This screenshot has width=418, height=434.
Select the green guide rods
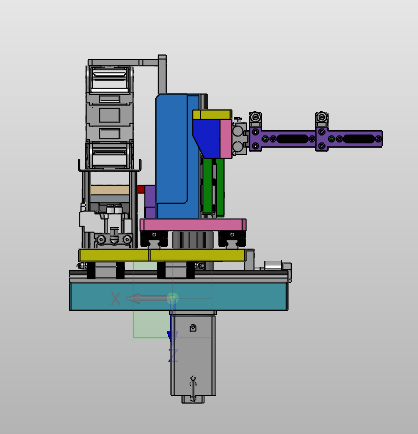pyautogui.click(x=213, y=186)
